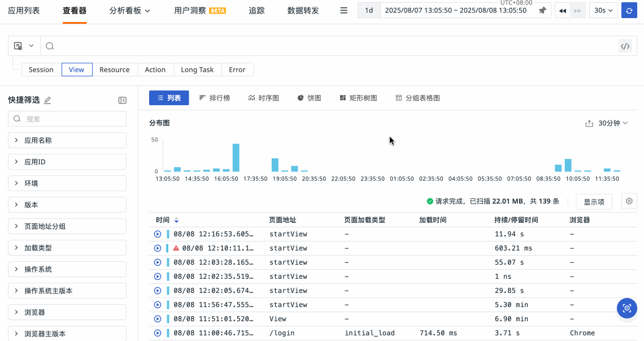The width and height of the screenshot is (644, 341).
Task: Select the Error data type option
Action: tap(237, 70)
